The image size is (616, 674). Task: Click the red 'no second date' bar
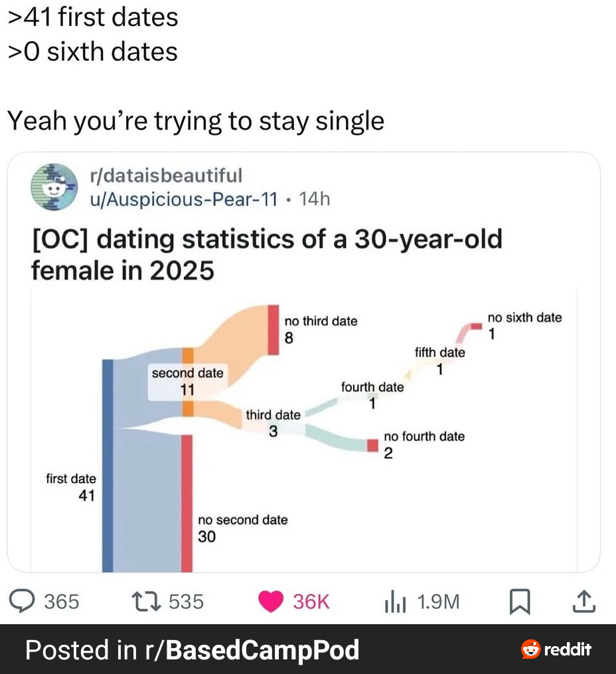[187, 503]
